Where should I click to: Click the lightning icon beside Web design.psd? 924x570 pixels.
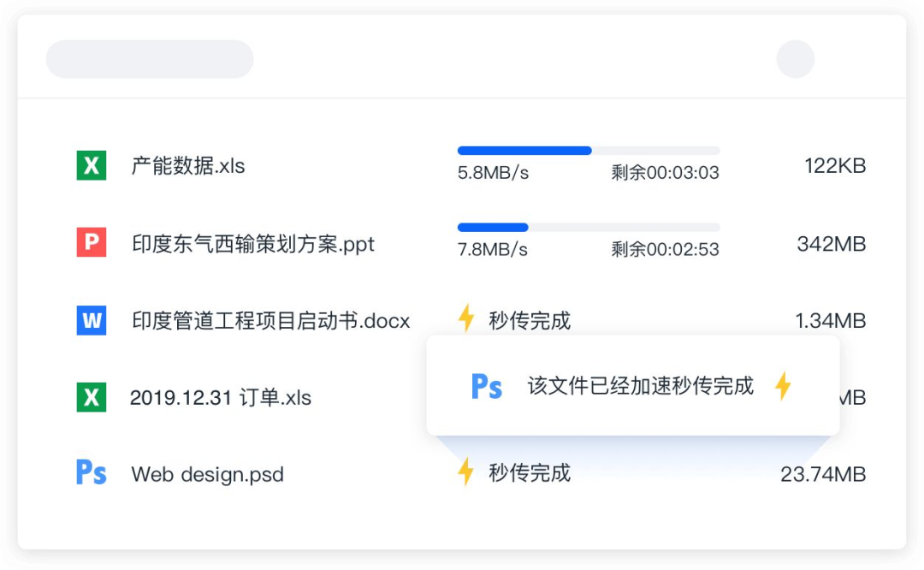(x=466, y=473)
